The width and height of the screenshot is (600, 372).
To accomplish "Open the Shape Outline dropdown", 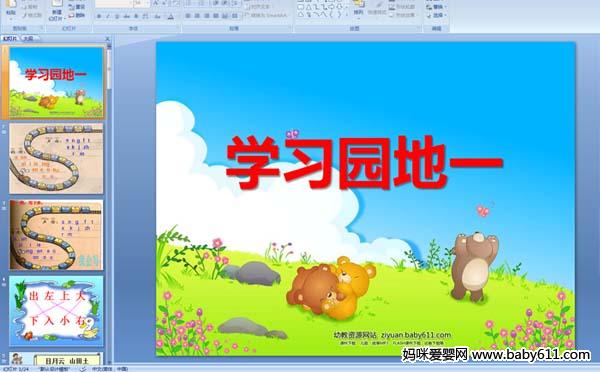I will click(403, 7).
